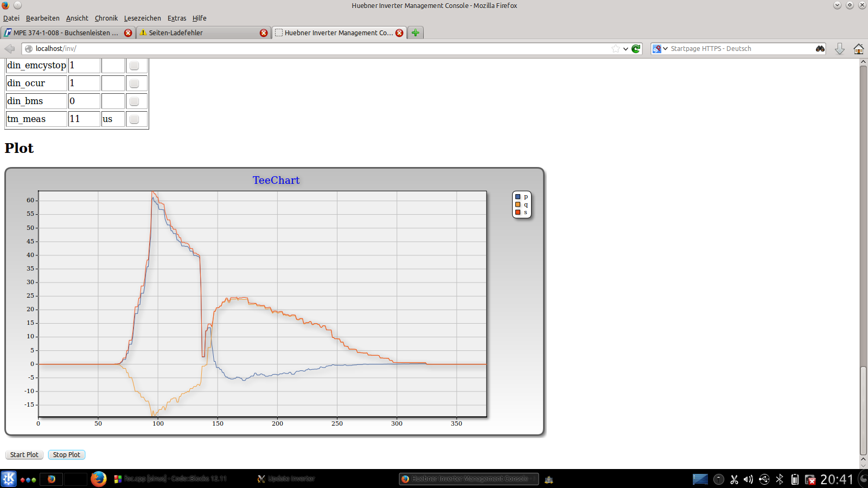The image size is (868, 488).
Task: Check the tm_meas row checkbox
Action: click(x=134, y=119)
